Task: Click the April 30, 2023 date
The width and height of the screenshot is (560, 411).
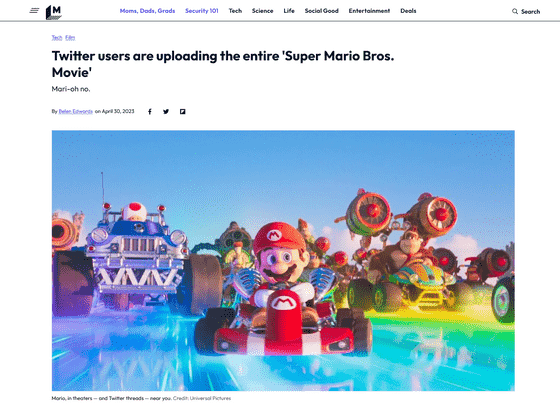Action: pyautogui.click(x=118, y=111)
